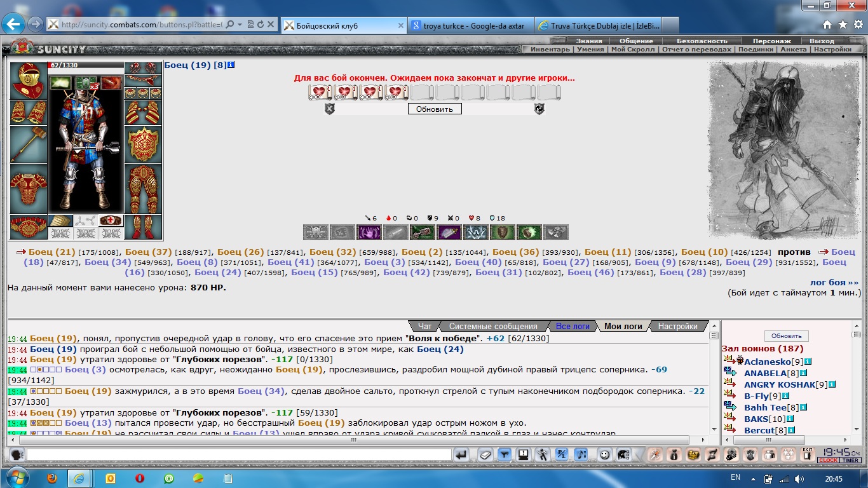Click the Анкета link in top menu
The width and height of the screenshot is (868, 488).
[793, 49]
